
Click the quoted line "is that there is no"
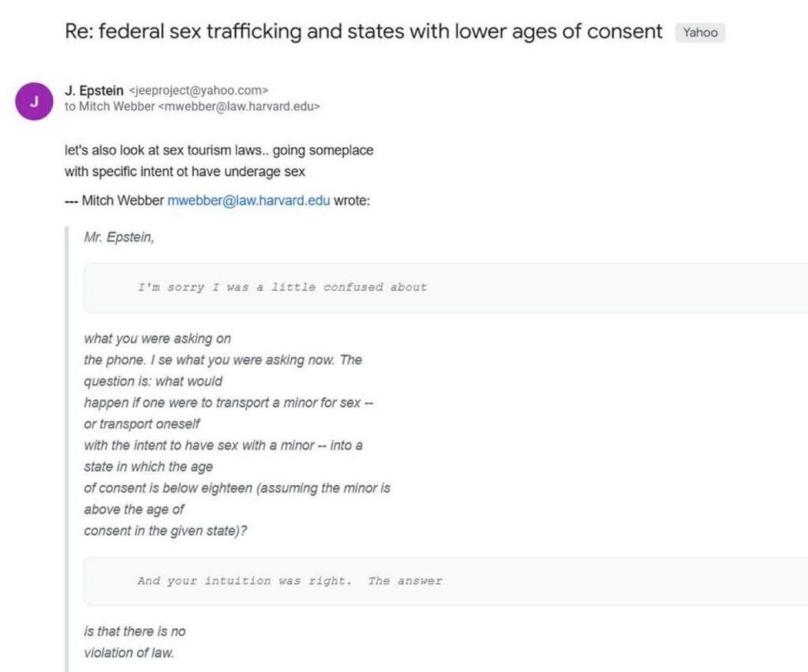pyautogui.click(x=135, y=631)
